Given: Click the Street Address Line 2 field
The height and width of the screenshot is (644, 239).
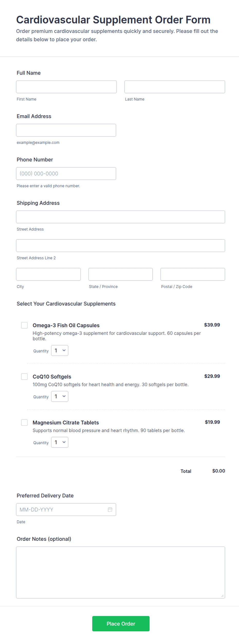Looking at the screenshot, I should click(x=121, y=246).
